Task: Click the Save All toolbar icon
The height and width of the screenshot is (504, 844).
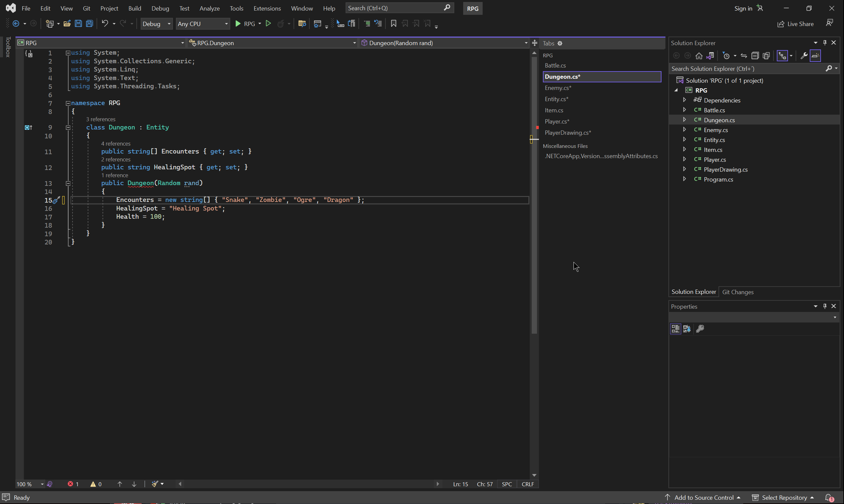Action: (89, 23)
